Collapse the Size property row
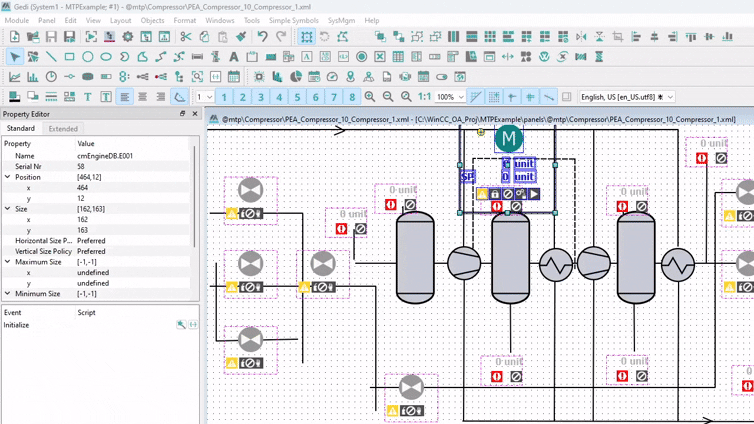Screen dimensions: 754x424 click(x=8, y=209)
